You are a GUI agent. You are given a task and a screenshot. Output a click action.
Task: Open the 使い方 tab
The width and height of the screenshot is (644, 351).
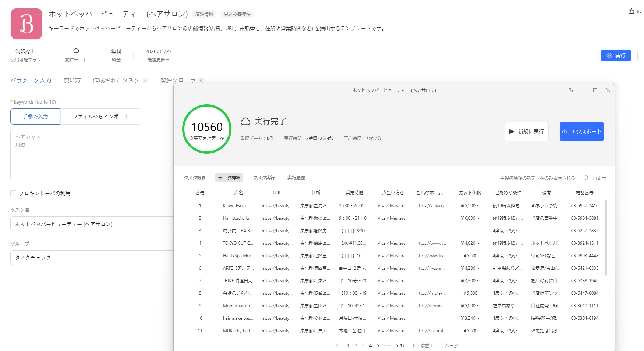coord(72,80)
